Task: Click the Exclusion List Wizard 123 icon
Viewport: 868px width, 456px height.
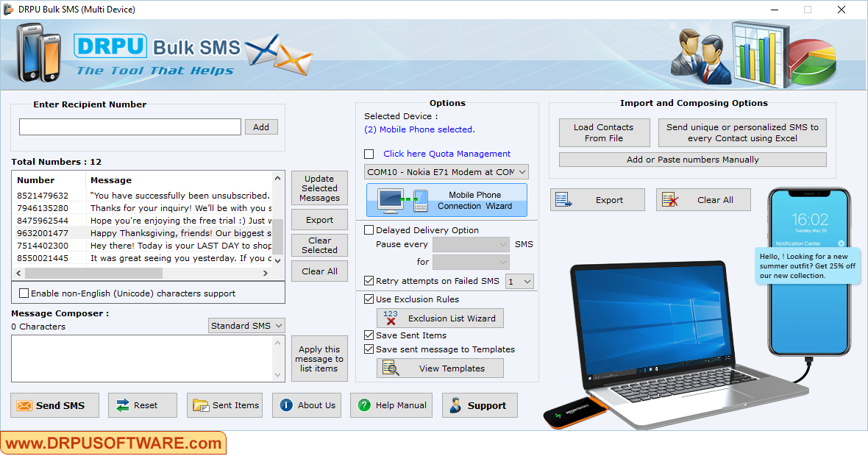Action: tap(391, 318)
